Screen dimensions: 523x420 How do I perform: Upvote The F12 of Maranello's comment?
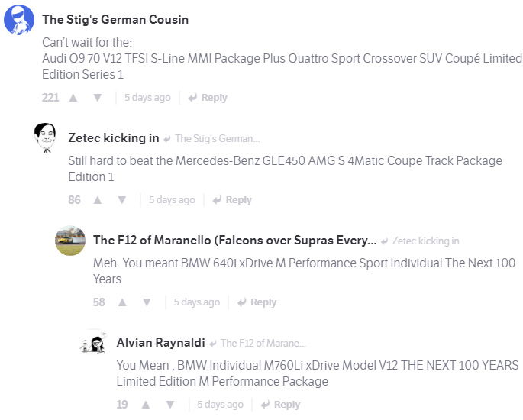click(122, 302)
